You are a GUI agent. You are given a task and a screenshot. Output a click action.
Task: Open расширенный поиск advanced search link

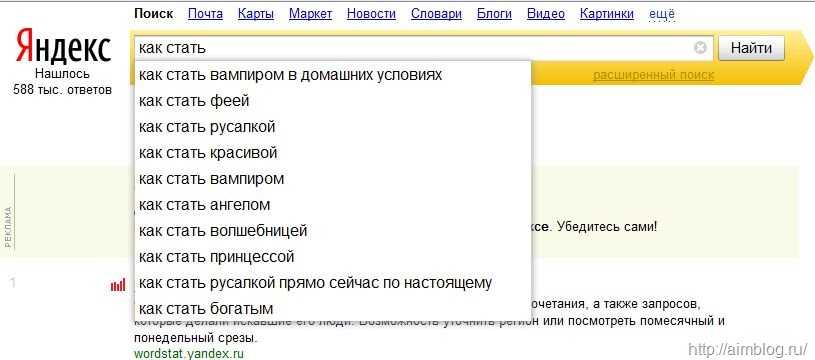(x=653, y=75)
